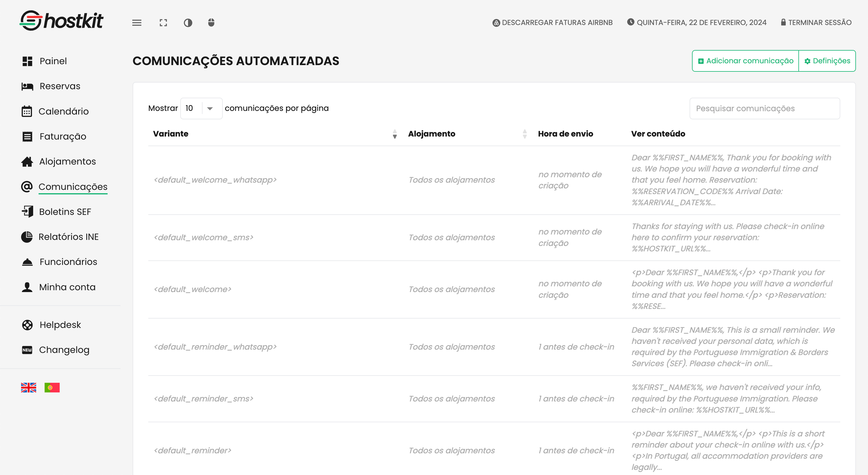Screen dimensions: 868x475
Task: Click the Funcionários bell icon
Action: point(27,262)
